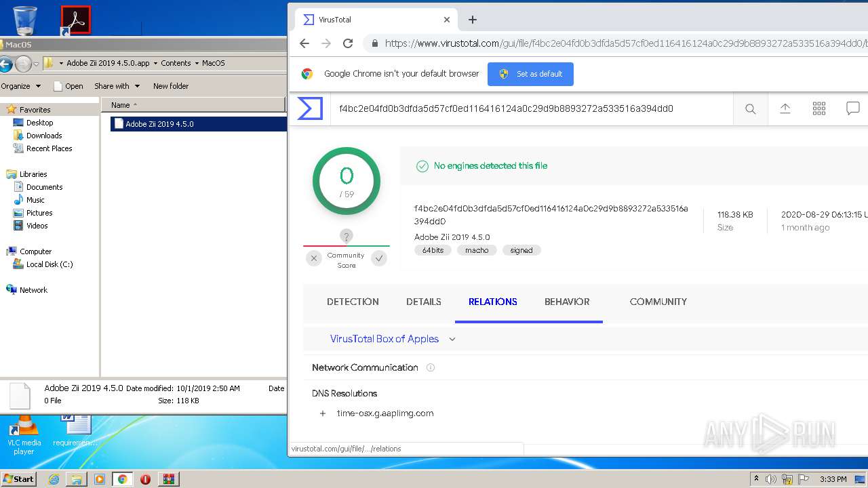
Task: Click the community score question mark
Action: point(347,237)
